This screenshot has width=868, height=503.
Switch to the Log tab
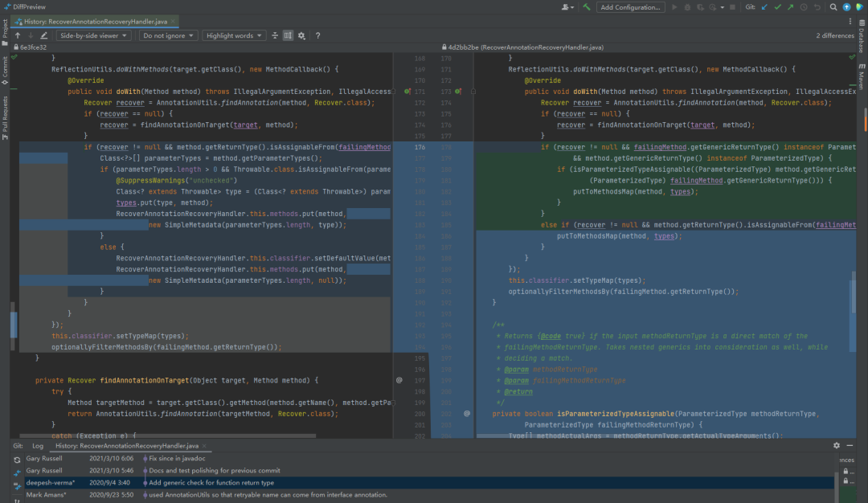pos(36,444)
